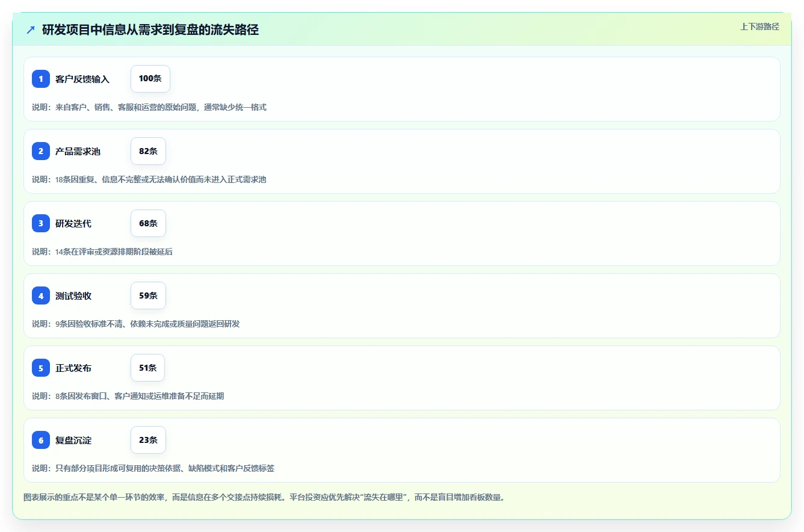Click the 研发迭代 stage label
804x532 pixels.
coord(73,223)
